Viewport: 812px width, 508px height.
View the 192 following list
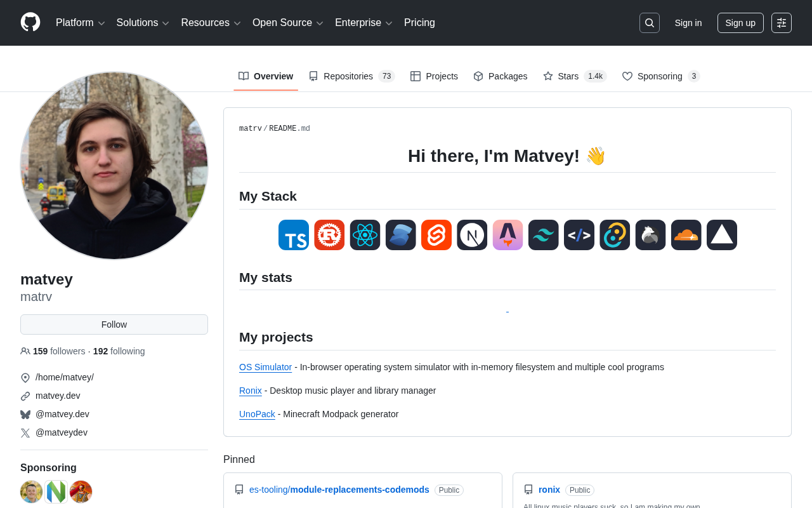point(119,351)
